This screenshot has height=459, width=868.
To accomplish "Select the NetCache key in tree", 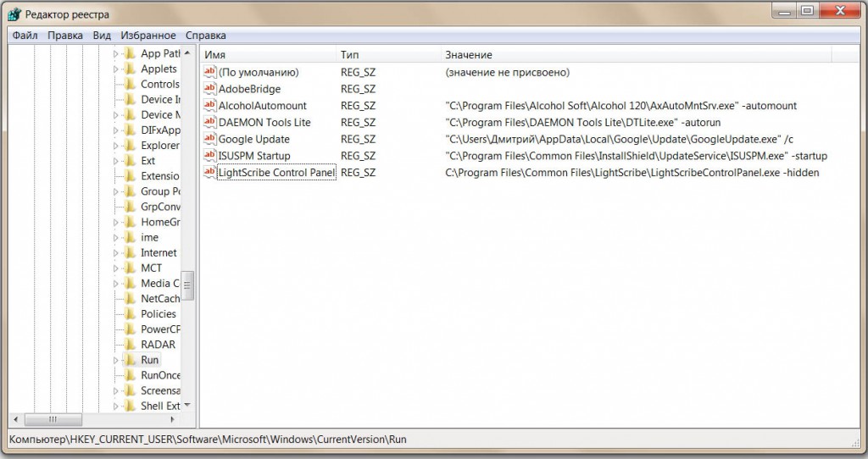I will coord(160,299).
